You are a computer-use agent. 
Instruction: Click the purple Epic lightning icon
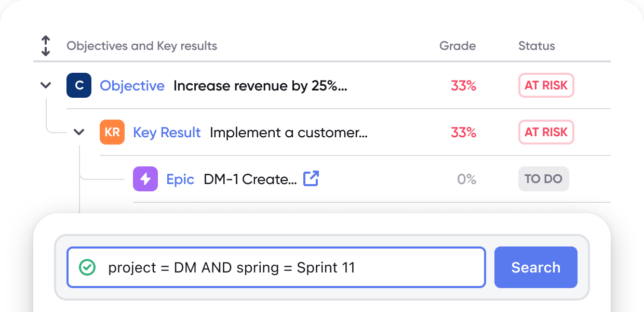145,179
